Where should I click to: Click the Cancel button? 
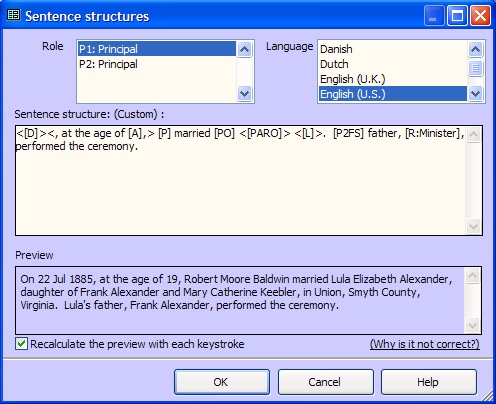coord(326,382)
